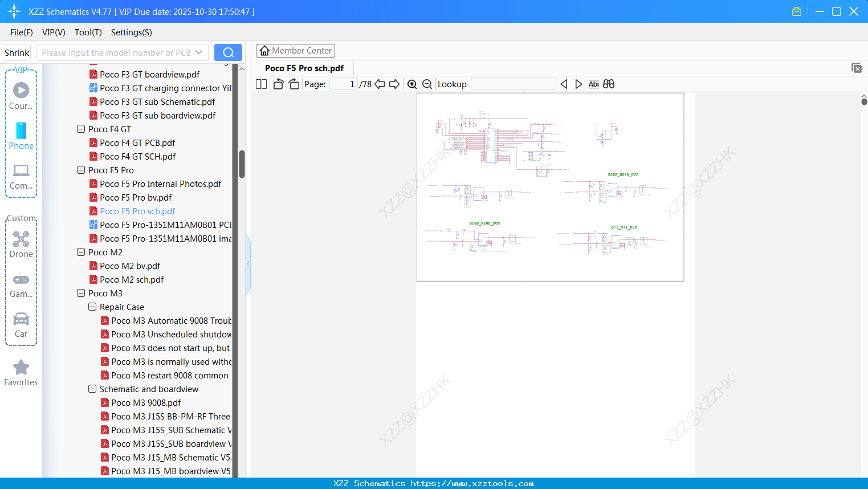Toggle the two-page layout view icon
The height and width of the screenshot is (489, 868).
tap(261, 84)
